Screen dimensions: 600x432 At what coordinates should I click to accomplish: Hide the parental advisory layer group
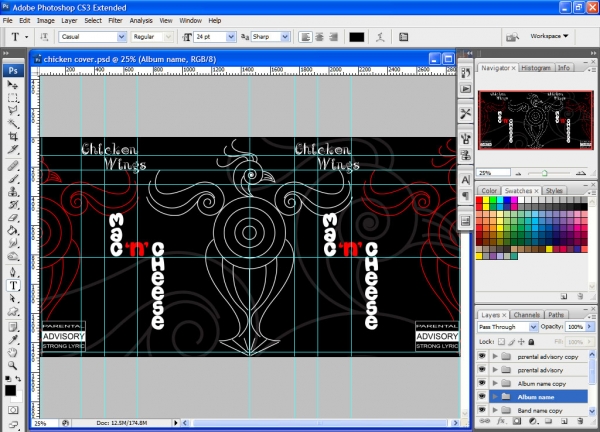[x=482, y=370]
